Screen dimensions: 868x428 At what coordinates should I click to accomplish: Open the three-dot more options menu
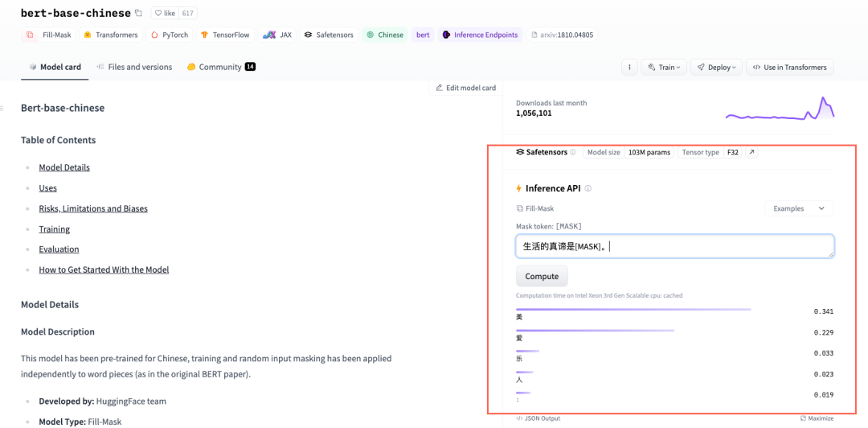click(629, 68)
